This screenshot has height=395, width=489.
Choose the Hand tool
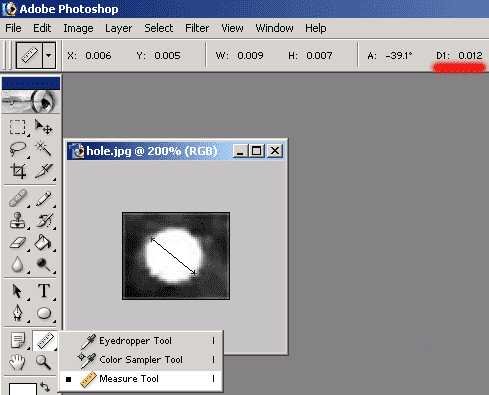(x=17, y=362)
